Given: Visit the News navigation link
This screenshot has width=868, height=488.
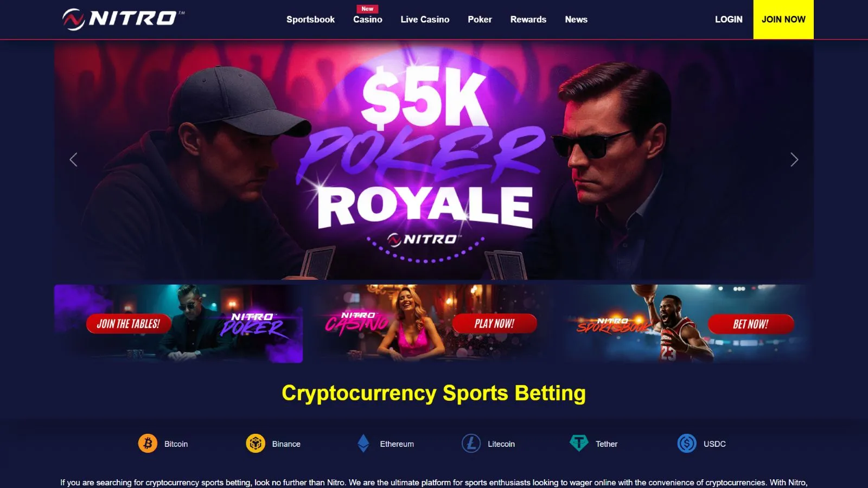Looking at the screenshot, I should pyautogui.click(x=576, y=20).
